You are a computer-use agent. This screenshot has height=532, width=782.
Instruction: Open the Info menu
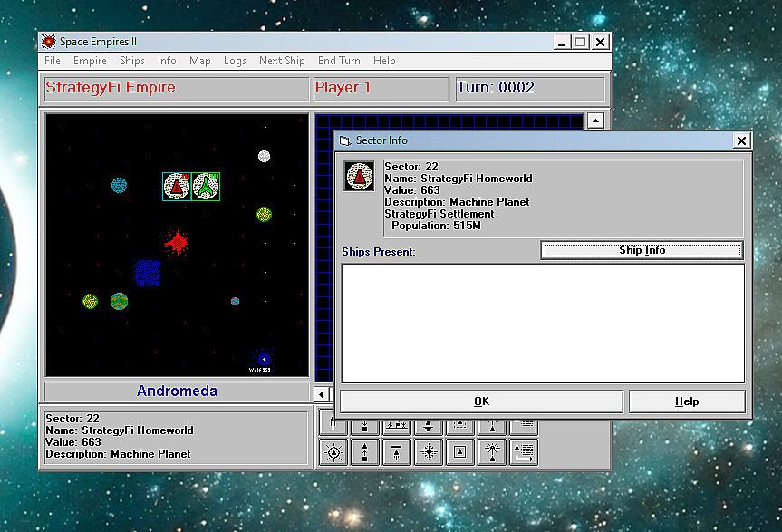[x=167, y=61]
